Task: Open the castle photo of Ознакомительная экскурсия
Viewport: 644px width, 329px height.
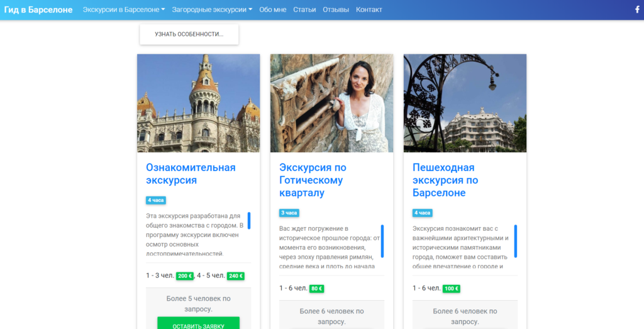Action: 198,103
